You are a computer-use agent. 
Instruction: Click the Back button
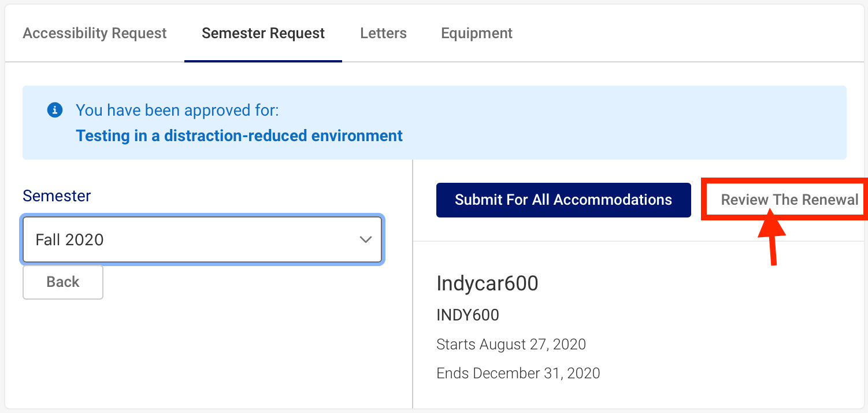[63, 282]
